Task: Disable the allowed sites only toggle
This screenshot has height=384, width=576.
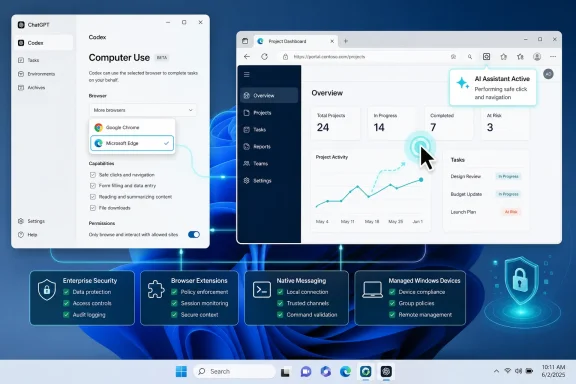Action: (x=194, y=234)
